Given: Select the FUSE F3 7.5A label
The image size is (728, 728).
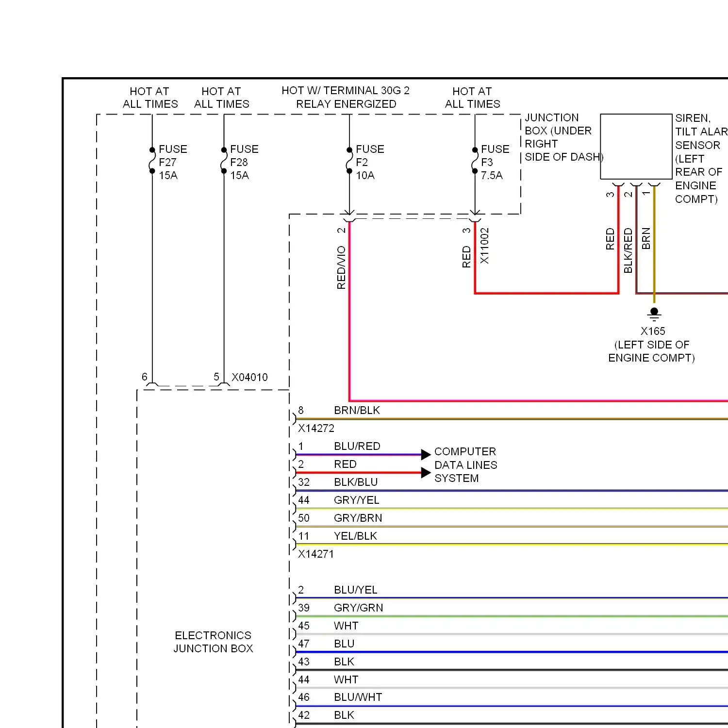Looking at the screenshot, I should click(495, 162).
